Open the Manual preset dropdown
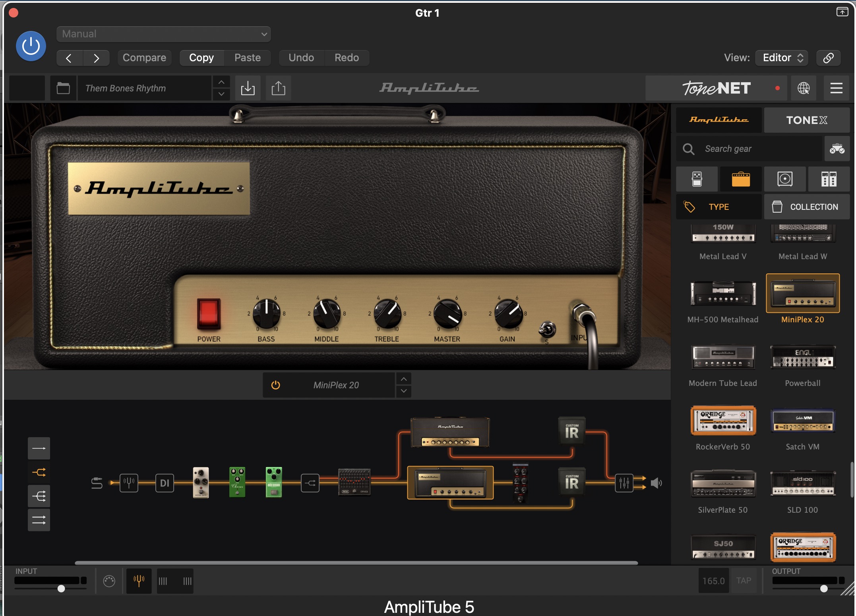 (164, 34)
